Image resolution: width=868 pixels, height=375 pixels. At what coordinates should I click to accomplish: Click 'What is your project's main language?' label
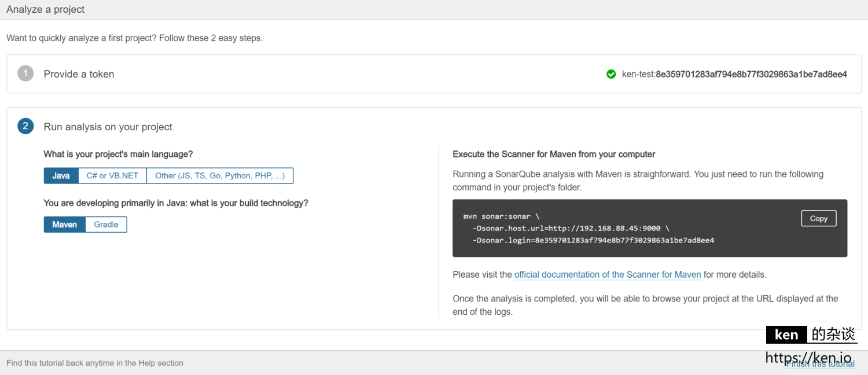coord(118,154)
